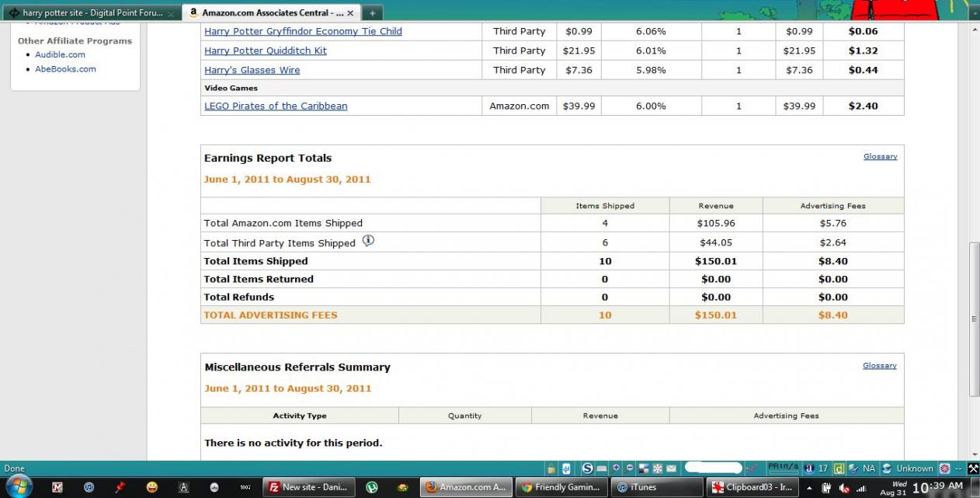
Task: Click the padlock icon in status bar
Action: point(551,468)
